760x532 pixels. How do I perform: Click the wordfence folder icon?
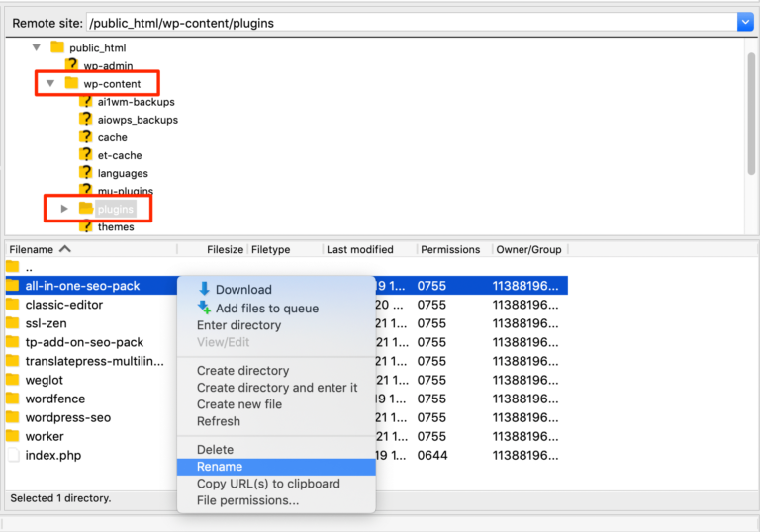[x=13, y=399]
